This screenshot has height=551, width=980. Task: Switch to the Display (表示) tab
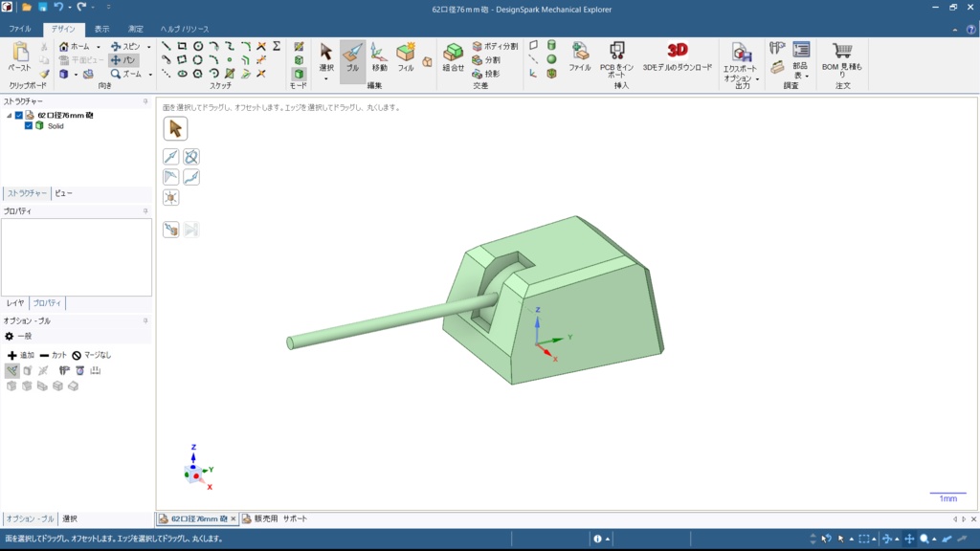[x=101, y=29]
